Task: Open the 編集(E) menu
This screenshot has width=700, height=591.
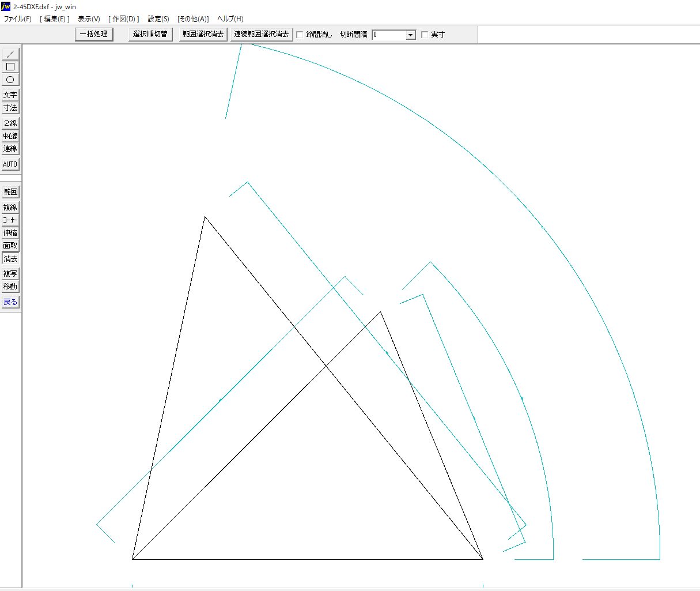Action: pos(55,19)
